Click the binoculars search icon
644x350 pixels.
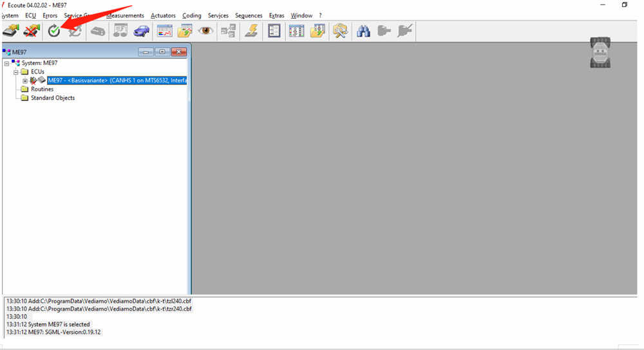click(363, 30)
